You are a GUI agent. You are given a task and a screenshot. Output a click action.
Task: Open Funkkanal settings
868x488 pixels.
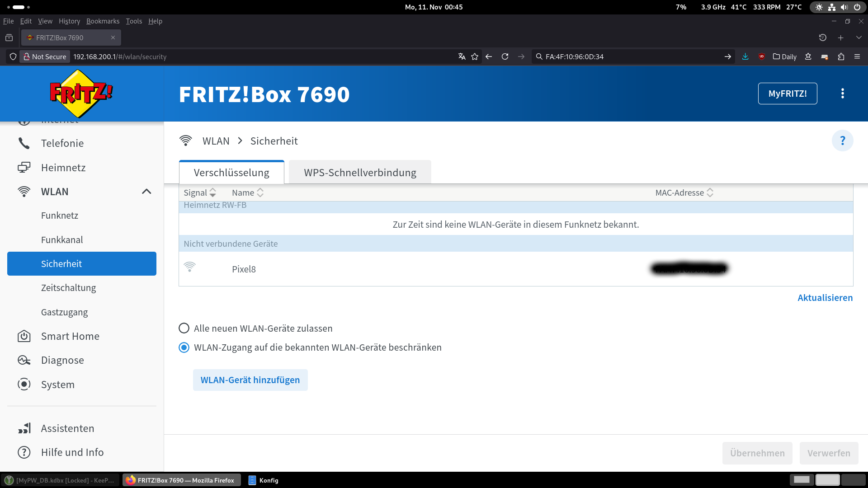[x=62, y=240]
